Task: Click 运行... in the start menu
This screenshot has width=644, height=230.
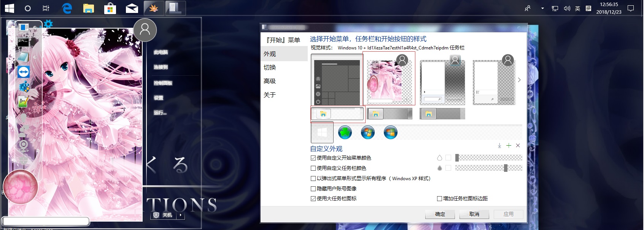Action: coord(160,113)
